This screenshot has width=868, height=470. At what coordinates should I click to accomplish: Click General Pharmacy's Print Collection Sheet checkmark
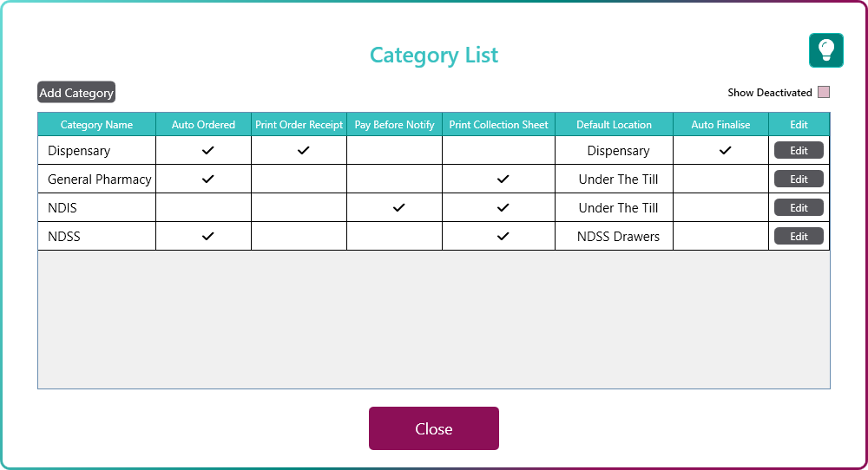click(x=503, y=180)
